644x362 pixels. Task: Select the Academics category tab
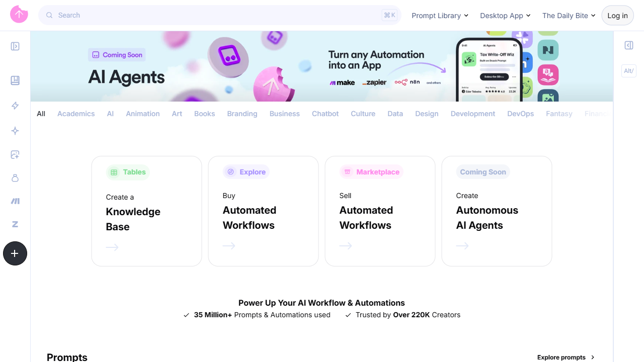pos(76,114)
